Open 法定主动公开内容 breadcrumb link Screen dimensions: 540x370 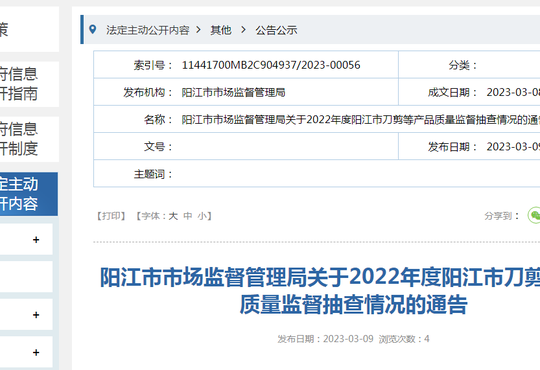pyautogui.click(x=148, y=30)
